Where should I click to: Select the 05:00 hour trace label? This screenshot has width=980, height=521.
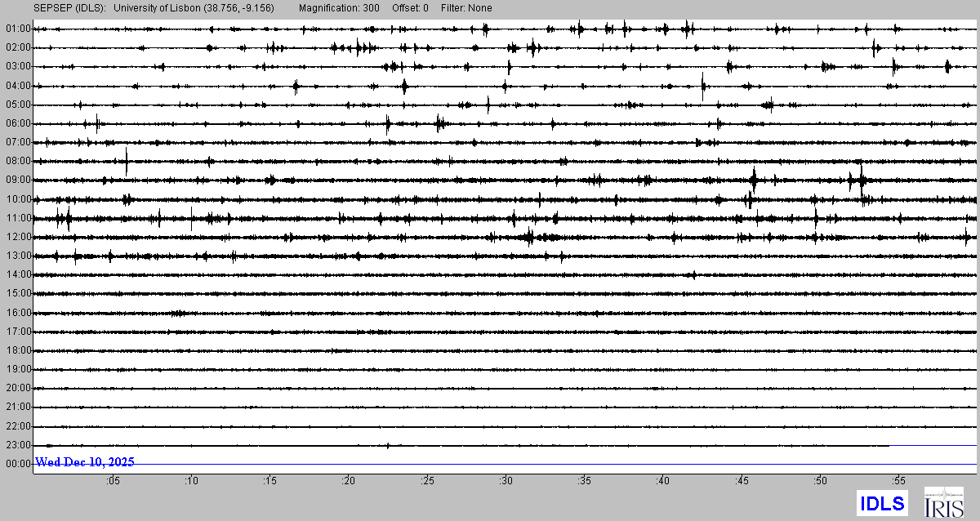click(17, 105)
